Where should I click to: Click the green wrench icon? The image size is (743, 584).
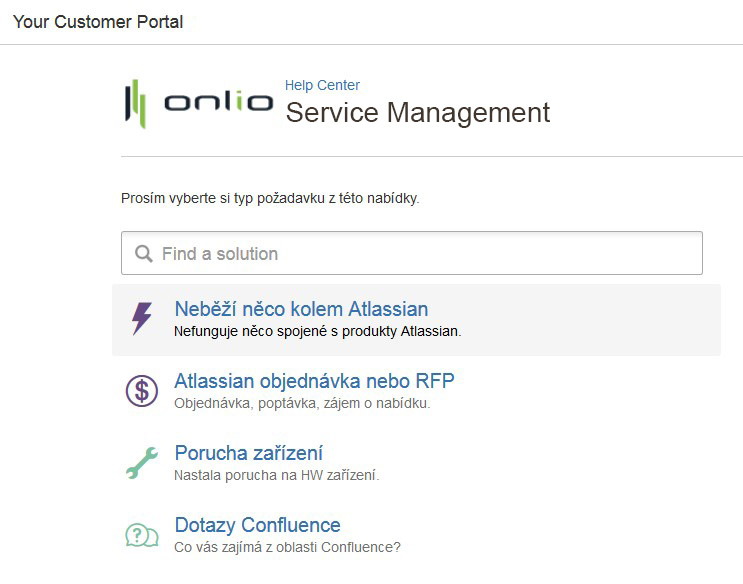(x=142, y=463)
